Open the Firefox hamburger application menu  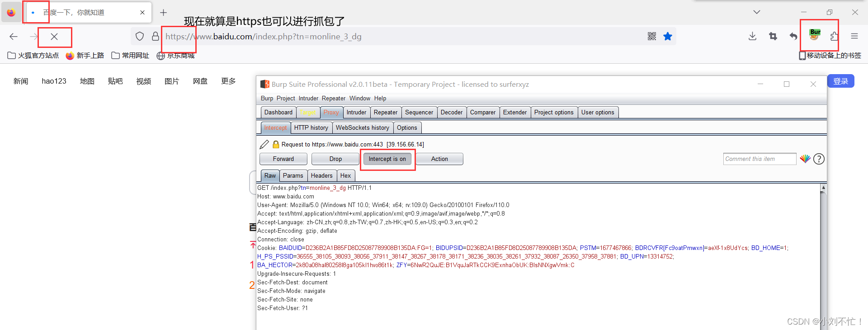pos(854,36)
